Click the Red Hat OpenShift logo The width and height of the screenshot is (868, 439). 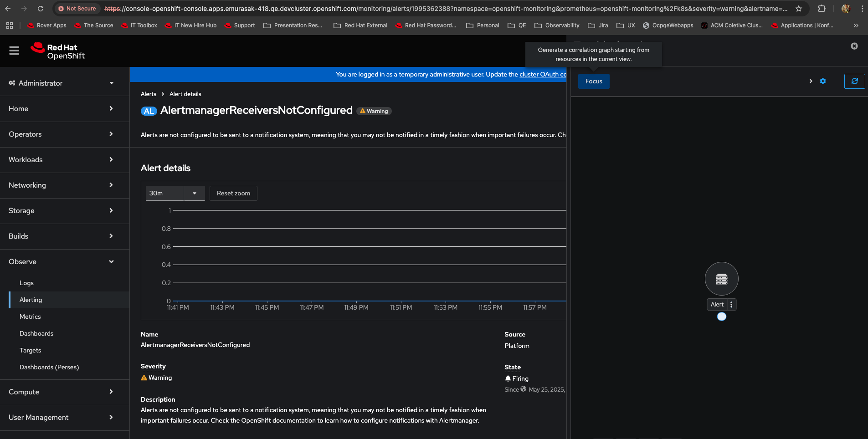click(58, 51)
